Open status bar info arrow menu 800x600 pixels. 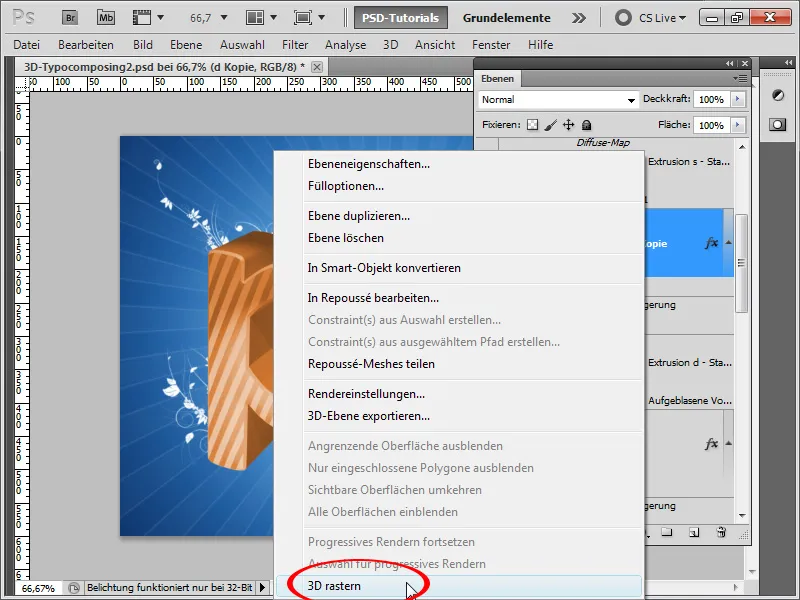coord(262,588)
